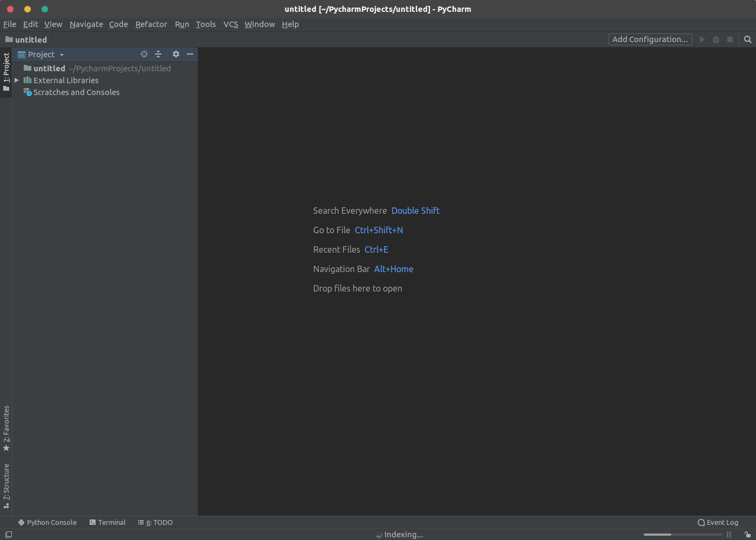
Task: Select the untitled project root row
Action: 105,69
